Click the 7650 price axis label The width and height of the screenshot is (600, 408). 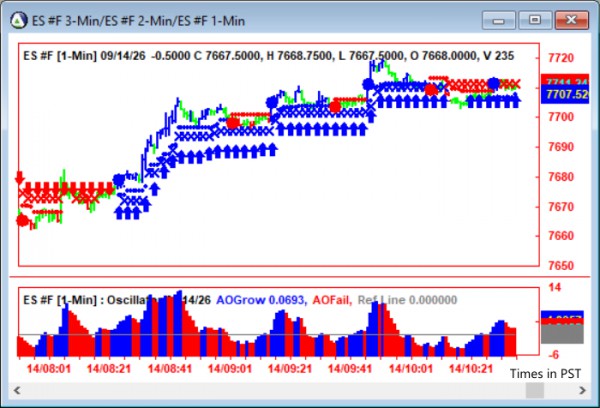[561, 266]
